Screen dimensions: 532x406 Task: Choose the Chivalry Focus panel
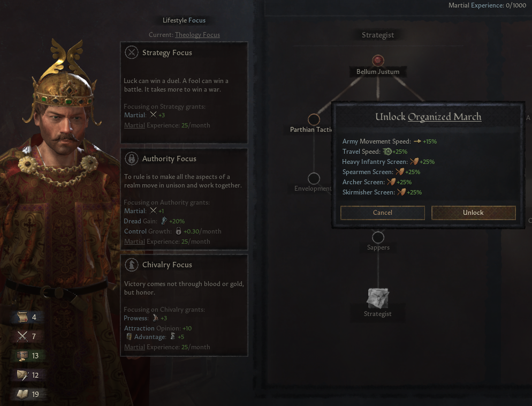click(184, 305)
